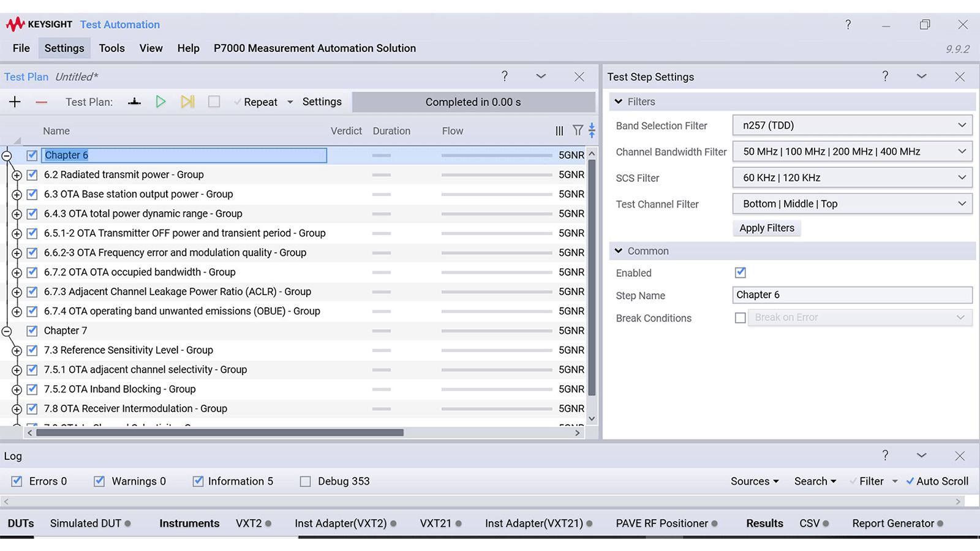
Task: Click the Apply Filters button
Action: point(766,228)
